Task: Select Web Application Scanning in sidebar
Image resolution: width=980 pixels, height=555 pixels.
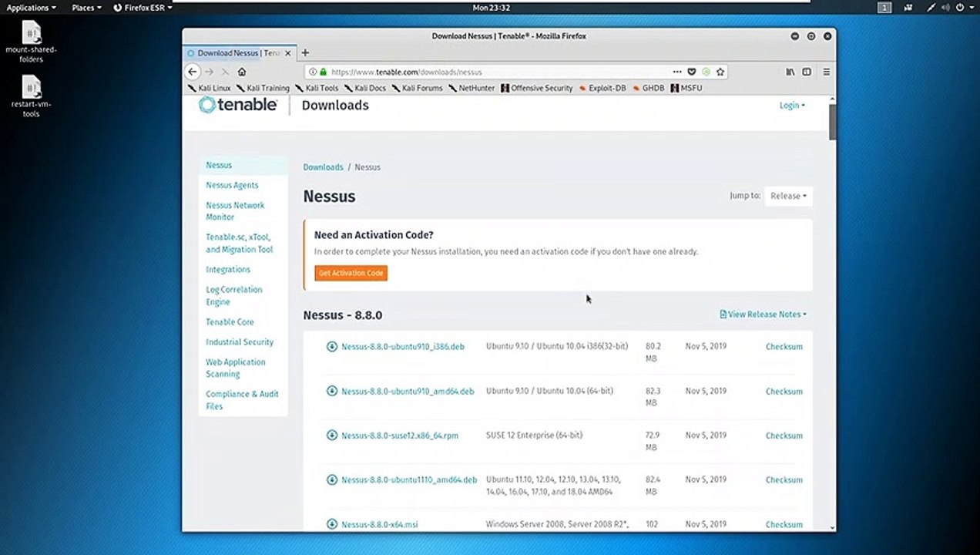Action: [x=236, y=368]
